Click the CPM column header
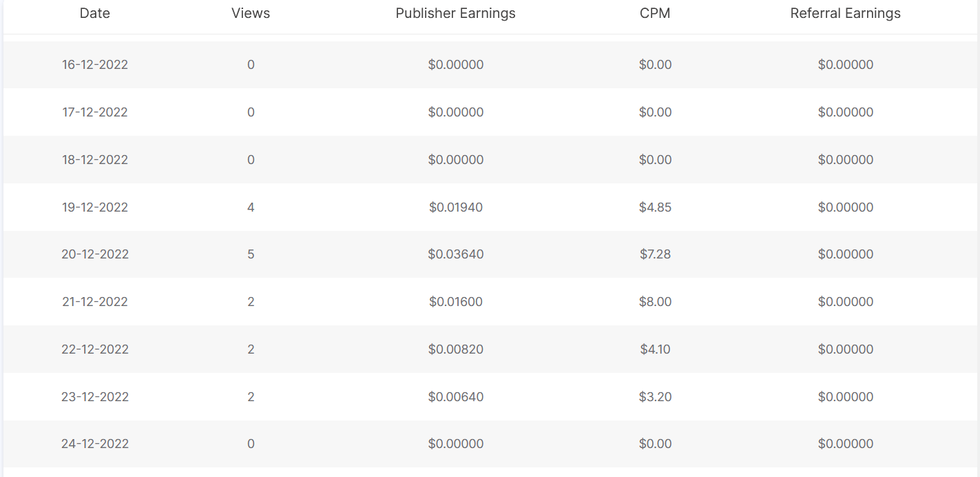The height and width of the screenshot is (477, 980). (x=655, y=13)
